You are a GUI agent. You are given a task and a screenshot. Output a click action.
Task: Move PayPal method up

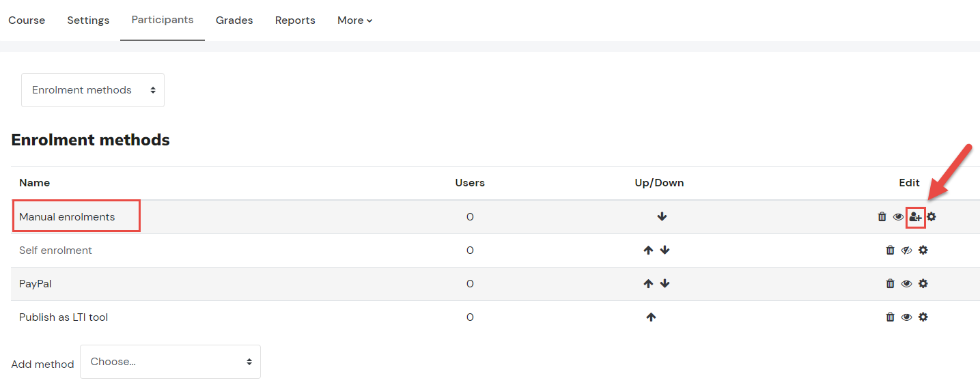[x=648, y=284]
